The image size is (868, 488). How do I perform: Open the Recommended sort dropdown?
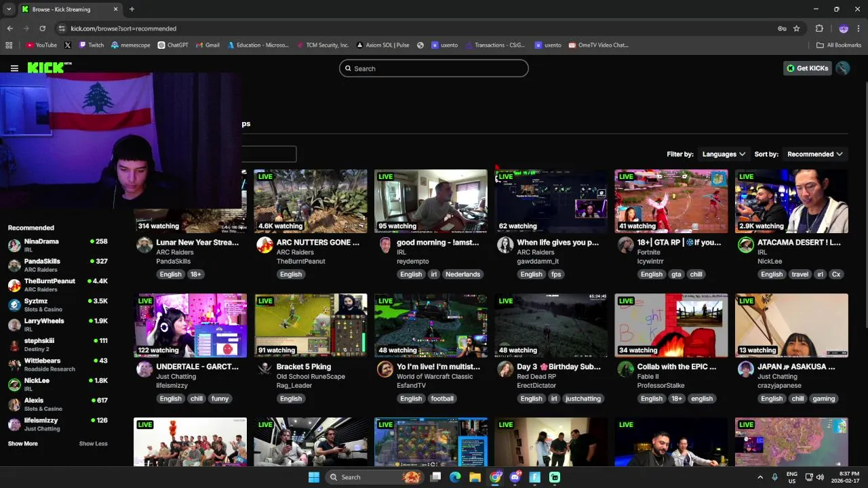[x=814, y=154]
